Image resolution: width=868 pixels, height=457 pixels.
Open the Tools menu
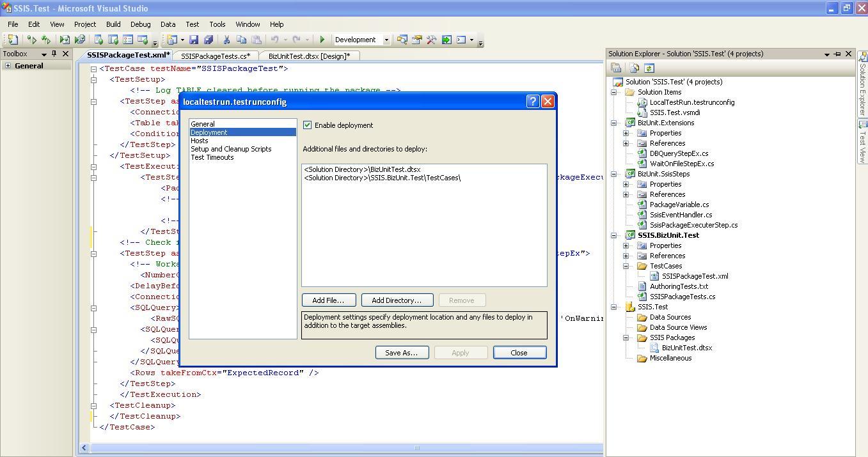[217, 24]
